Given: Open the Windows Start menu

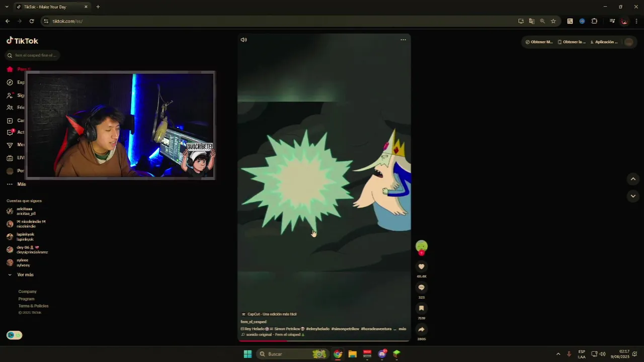Looking at the screenshot, I should [x=248, y=354].
